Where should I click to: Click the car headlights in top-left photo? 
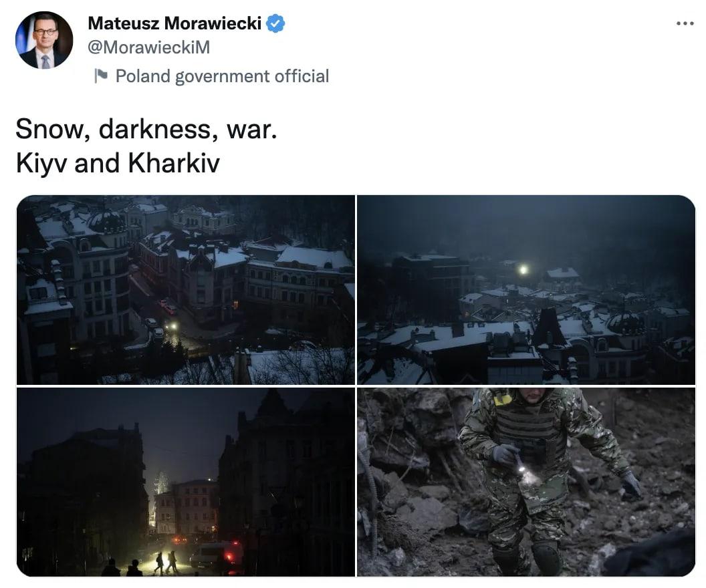coord(171,325)
